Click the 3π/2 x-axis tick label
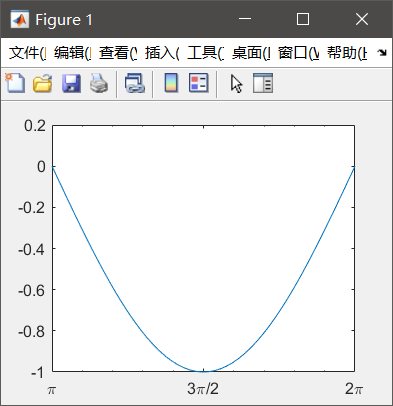The height and width of the screenshot is (406, 393). 203,389
